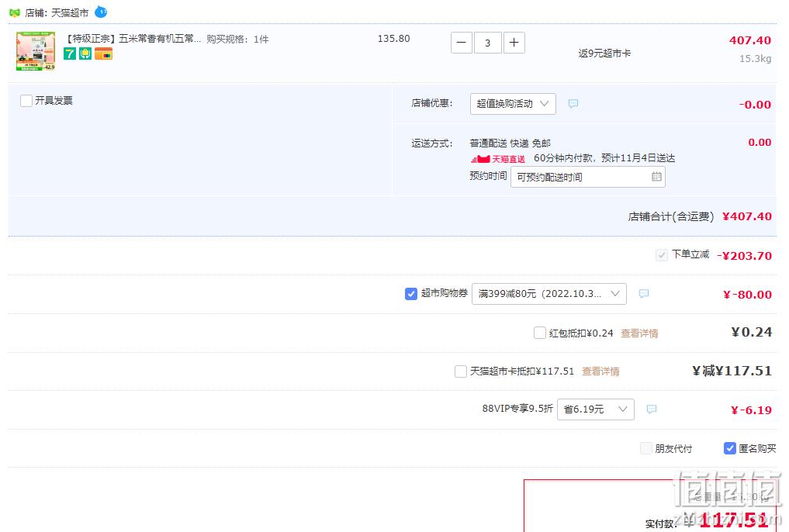Click the ¥-80.00 coupon amount
The width and height of the screenshot is (789, 532).
tap(747, 295)
